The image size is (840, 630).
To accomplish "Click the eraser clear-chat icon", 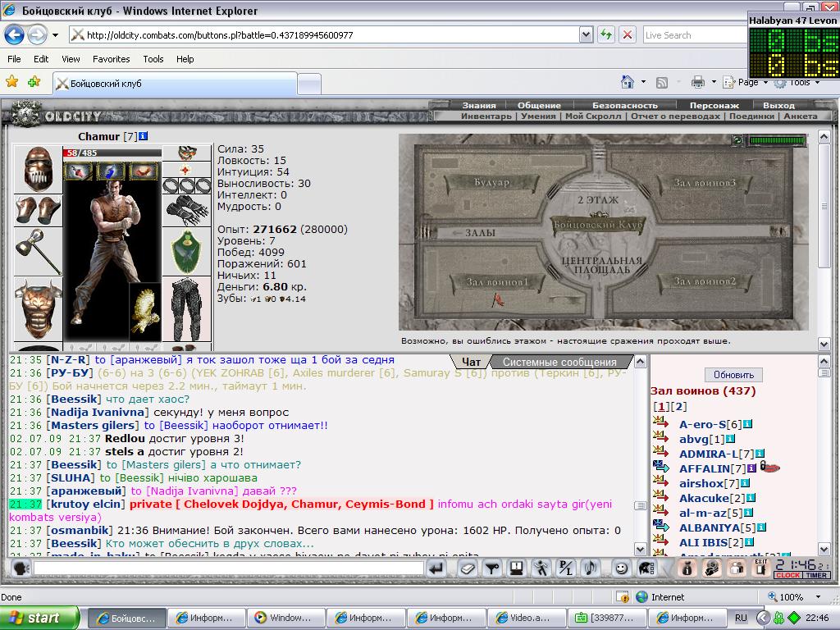I will pyautogui.click(x=467, y=568).
